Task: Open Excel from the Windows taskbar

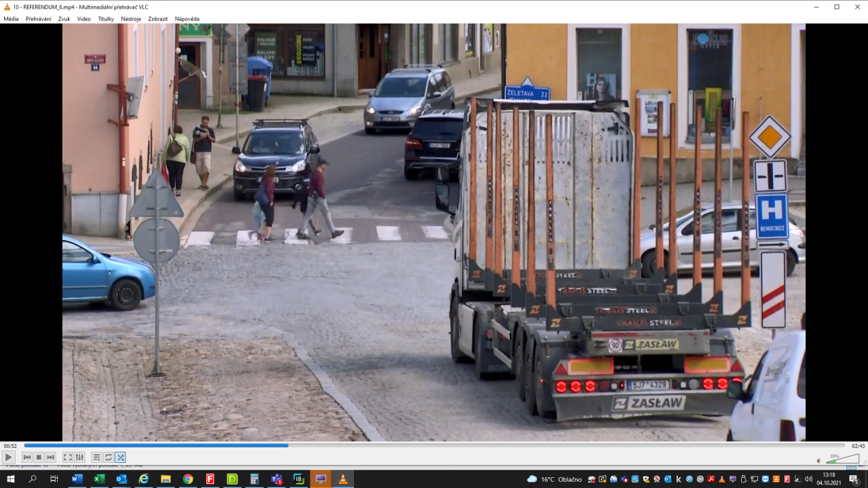Action: click(x=99, y=479)
